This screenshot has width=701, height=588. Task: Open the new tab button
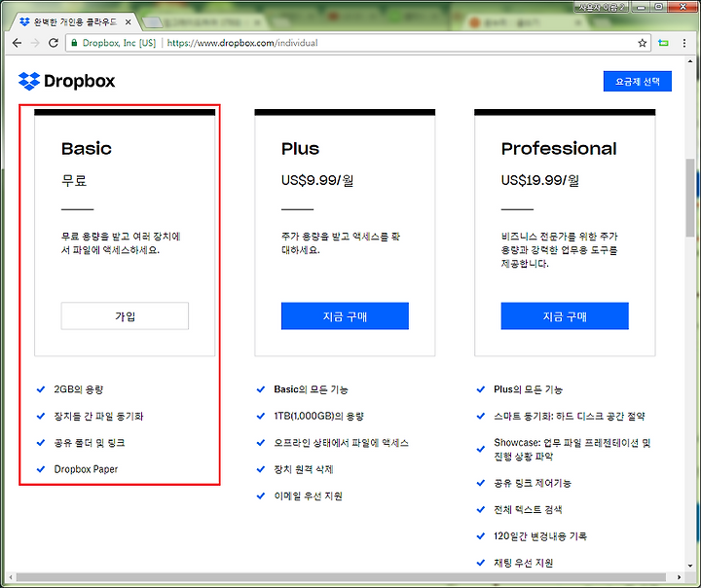[153, 22]
